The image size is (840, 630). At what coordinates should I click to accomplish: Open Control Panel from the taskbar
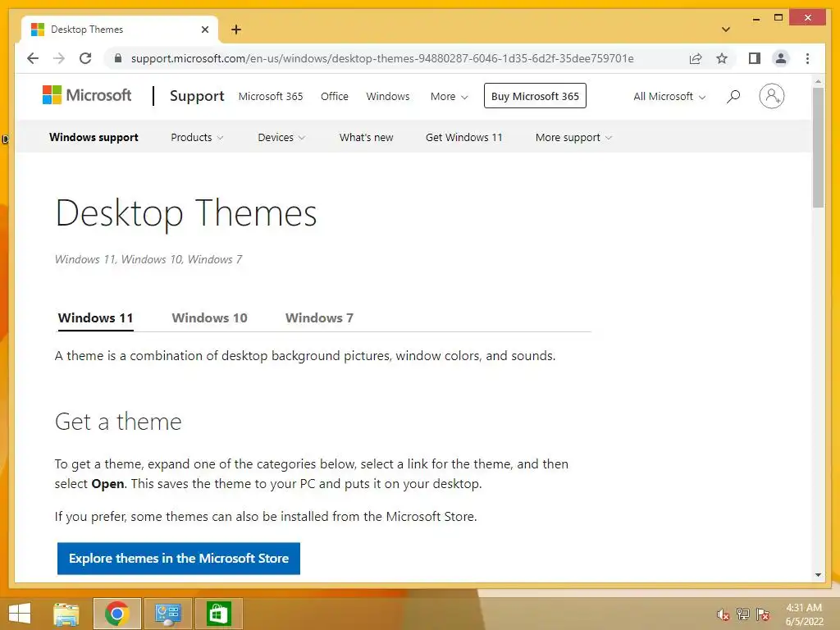pyautogui.click(x=167, y=614)
